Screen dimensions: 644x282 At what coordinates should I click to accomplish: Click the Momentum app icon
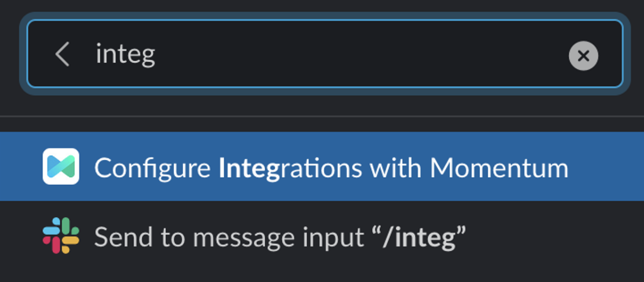pos(61,167)
